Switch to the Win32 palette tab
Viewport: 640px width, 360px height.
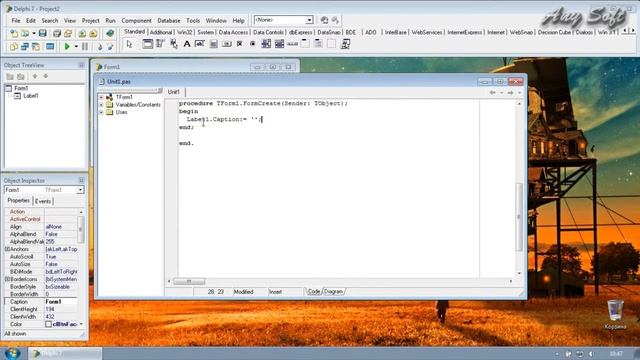pos(184,32)
